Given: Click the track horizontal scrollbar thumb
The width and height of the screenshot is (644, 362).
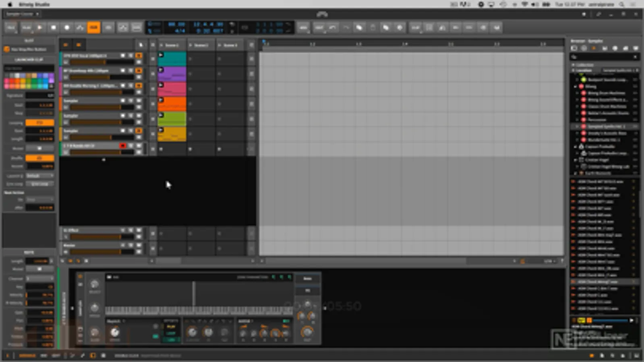Looking at the screenshot, I should [168, 261].
